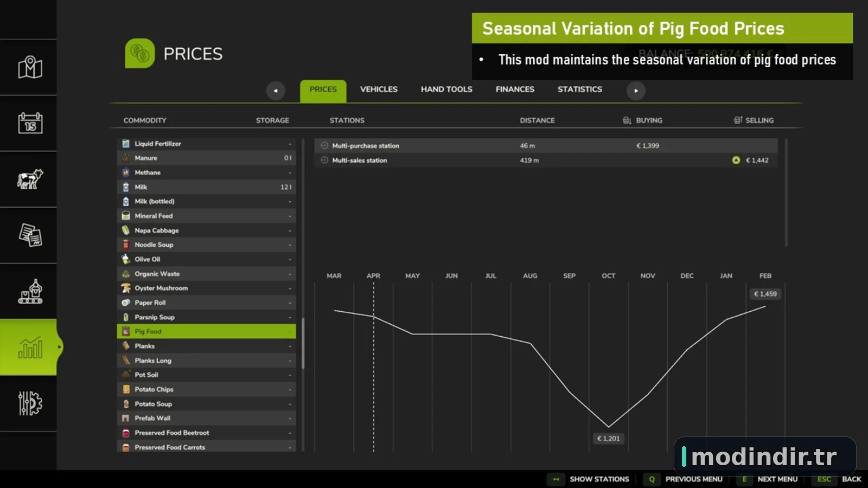Open the production chains factory sidebar icon
The image size is (868, 488).
pos(30,292)
